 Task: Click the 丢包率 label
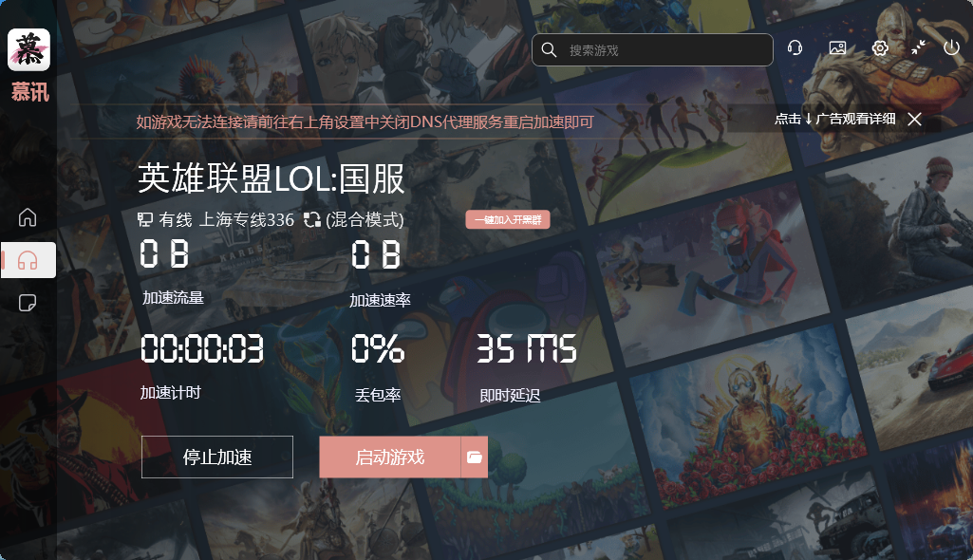pos(378,395)
